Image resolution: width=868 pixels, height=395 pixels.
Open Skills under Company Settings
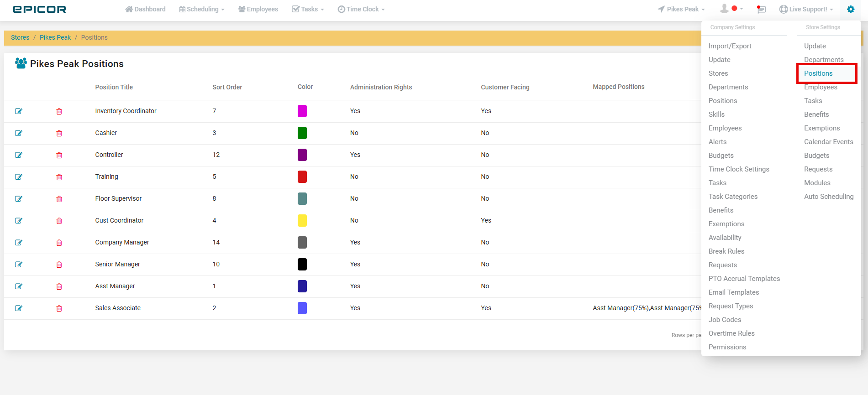point(716,114)
